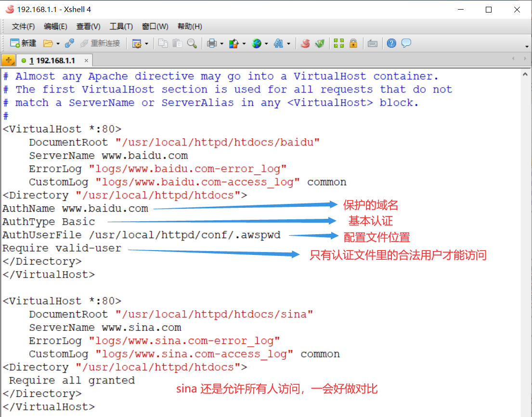Click the tab scroll left arrow
The image size is (532, 417).
[x=513, y=59]
